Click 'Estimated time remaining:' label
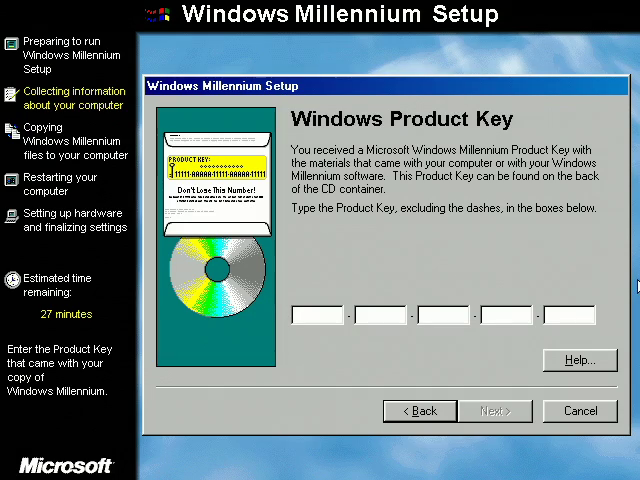The width and height of the screenshot is (640, 480). 57,285
